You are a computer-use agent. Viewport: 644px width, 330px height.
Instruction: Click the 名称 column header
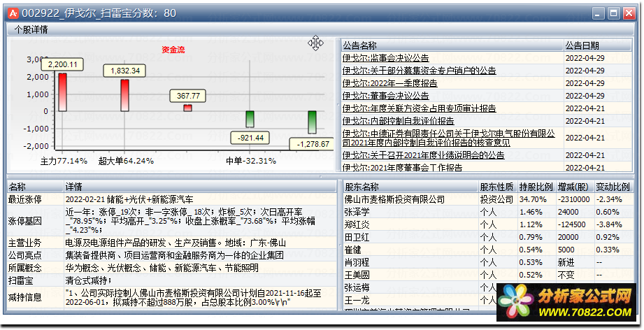(36, 187)
